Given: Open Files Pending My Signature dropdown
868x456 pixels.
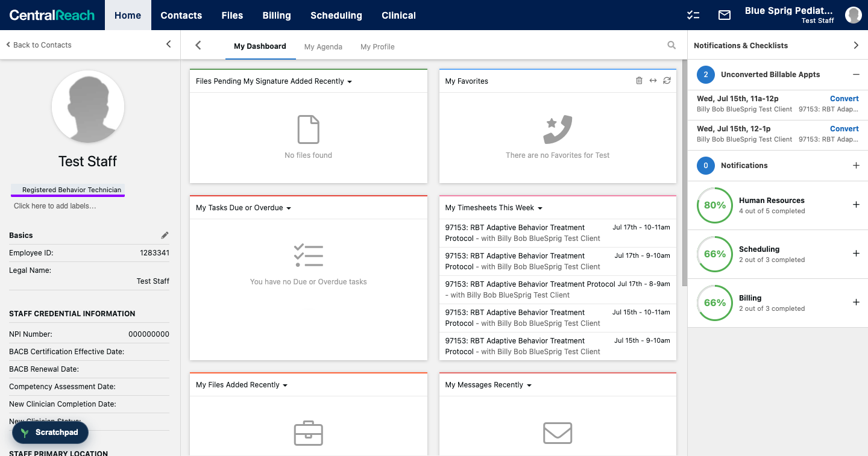Looking at the screenshot, I should pos(274,81).
